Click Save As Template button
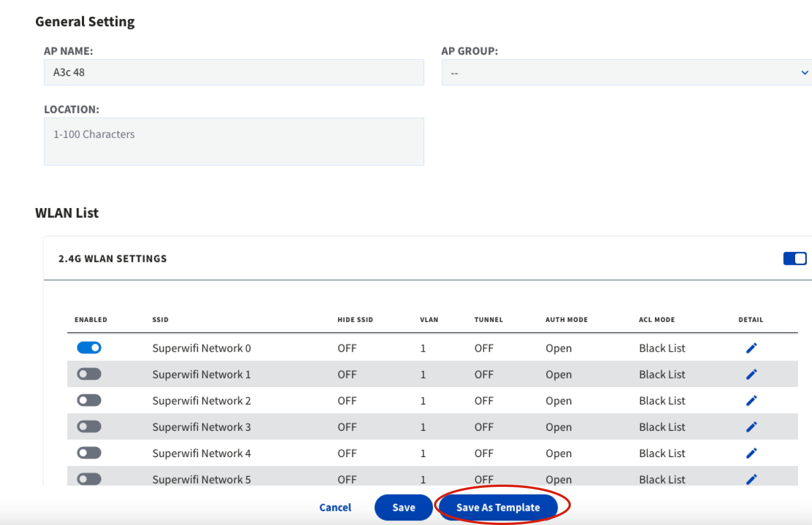The width and height of the screenshot is (812, 525). (x=498, y=508)
